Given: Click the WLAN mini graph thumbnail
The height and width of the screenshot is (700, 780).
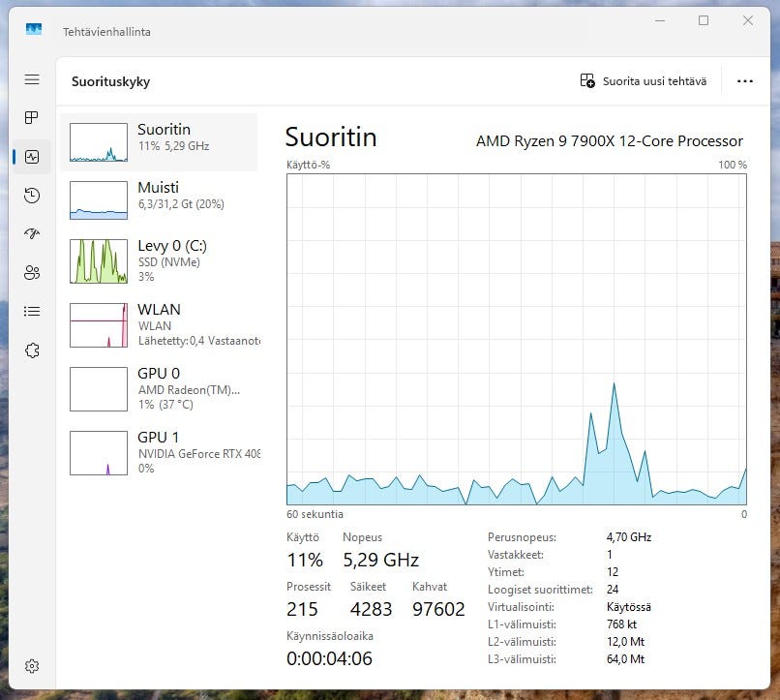Looking at the screenshot, I should [x=99, y=325].
